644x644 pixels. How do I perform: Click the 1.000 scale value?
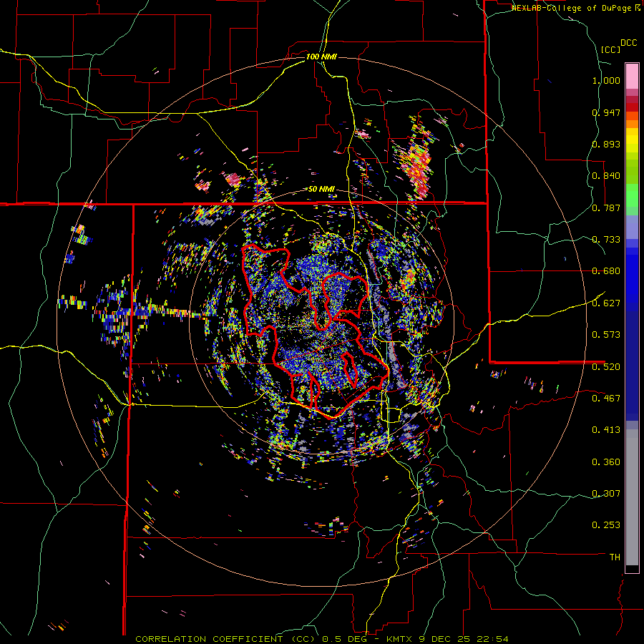coord(606,80)
